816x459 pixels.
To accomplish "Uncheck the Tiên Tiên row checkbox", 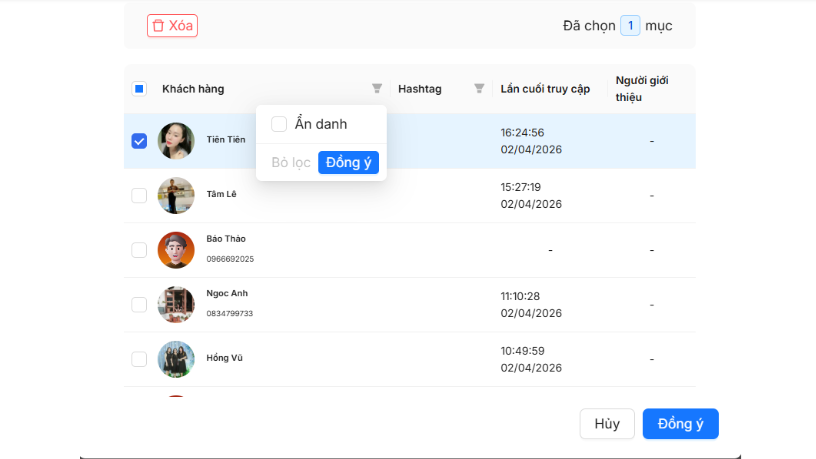I will (x=139, y=141).
